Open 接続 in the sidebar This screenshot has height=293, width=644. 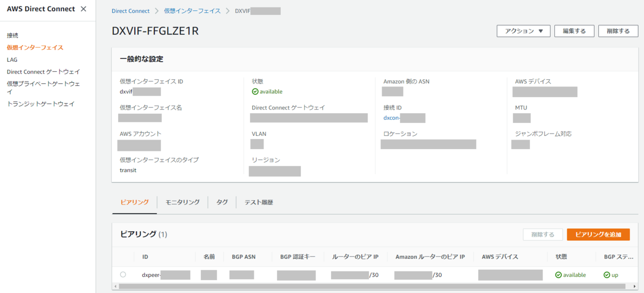[12, 35]
